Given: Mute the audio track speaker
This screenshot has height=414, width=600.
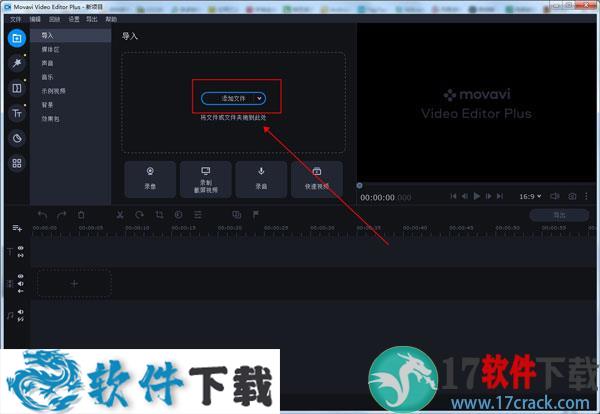Looking at the screenshot, I should tap(21, 312).
